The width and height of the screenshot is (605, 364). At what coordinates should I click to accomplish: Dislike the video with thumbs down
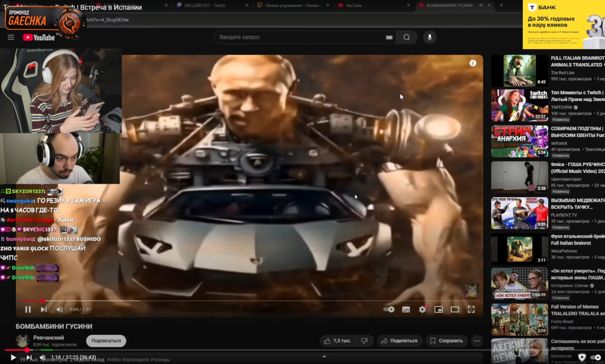(x=364, y=341)
